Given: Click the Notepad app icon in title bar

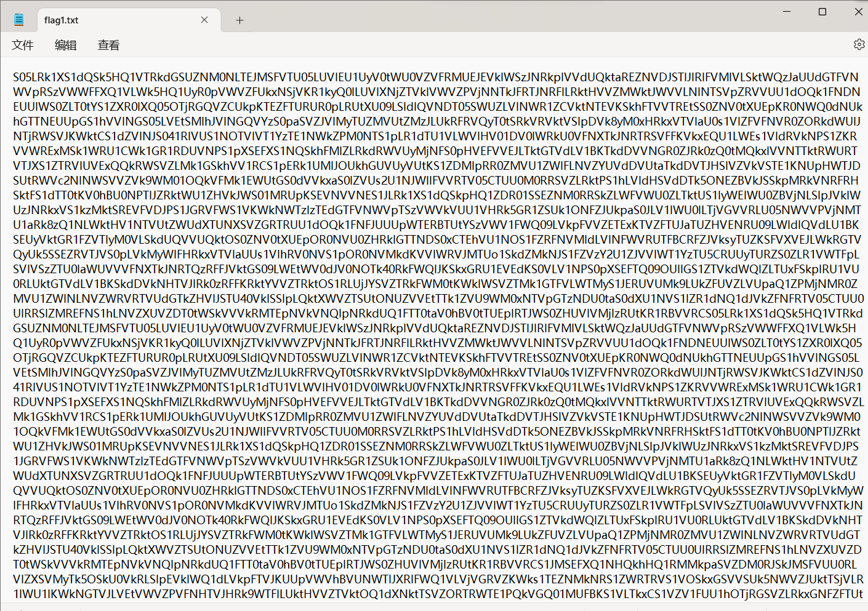Looking at the screenshot, I should [19, 20].
